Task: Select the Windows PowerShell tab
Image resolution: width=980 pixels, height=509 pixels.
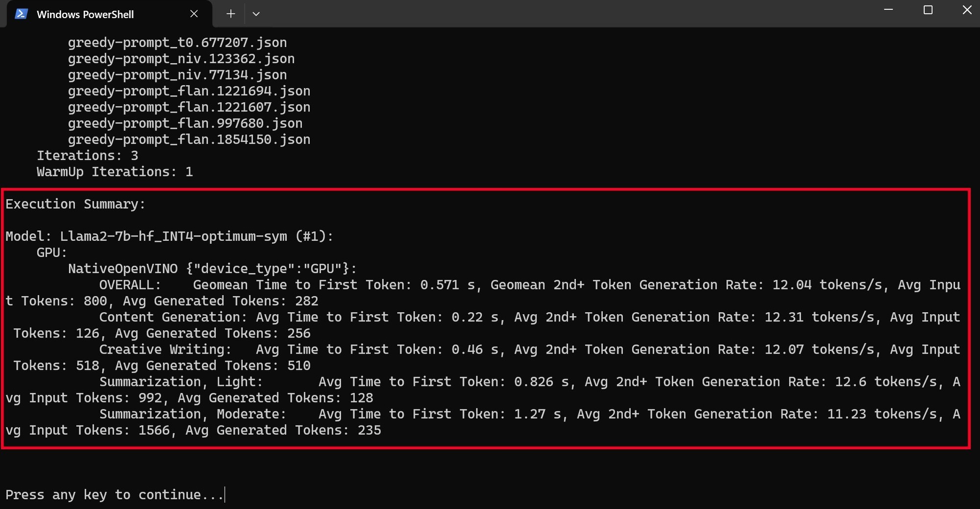Action: [85, 14]
